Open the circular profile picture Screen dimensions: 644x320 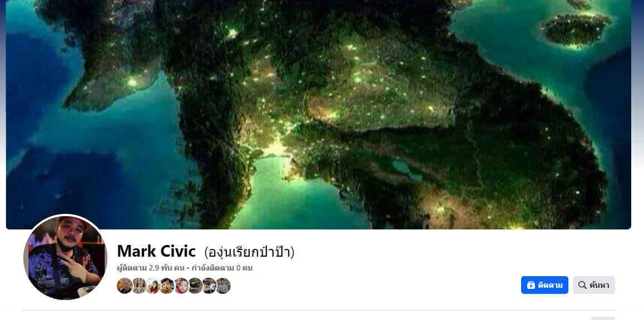pyautogui.click(x=65, y=257)
